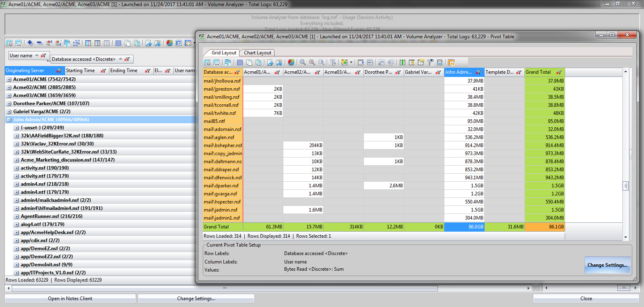
Task: Click the export arrow icon in main window toolbar
Action: click(148, 43)
